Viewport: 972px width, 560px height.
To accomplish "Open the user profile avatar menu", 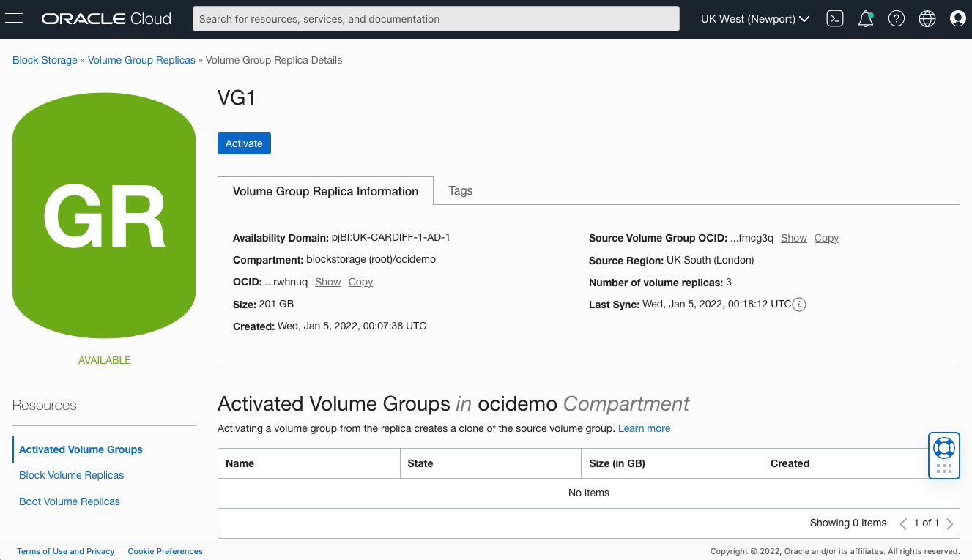I will (957, 18).
